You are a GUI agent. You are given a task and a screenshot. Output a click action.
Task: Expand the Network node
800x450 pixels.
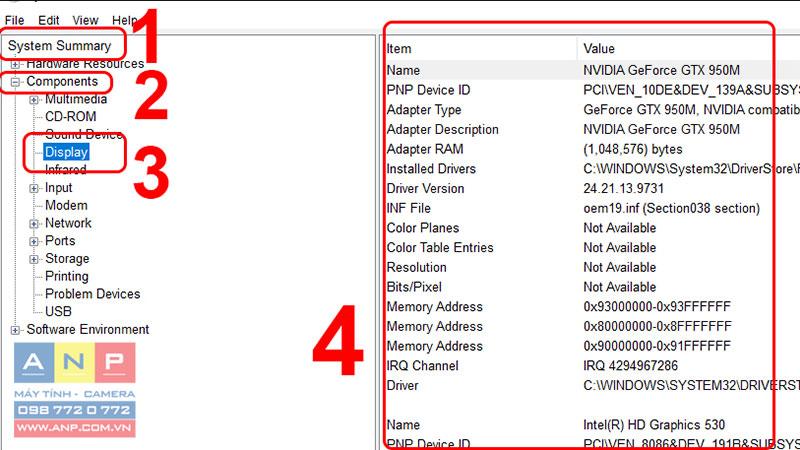pyautogui.click(x=34, y=224)
